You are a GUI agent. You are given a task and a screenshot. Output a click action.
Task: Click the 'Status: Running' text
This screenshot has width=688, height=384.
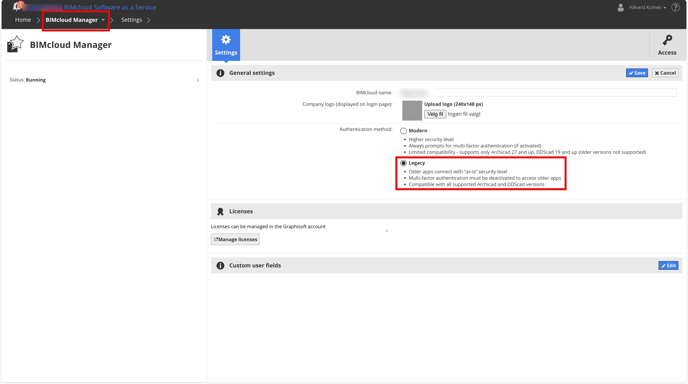pyautogui.click(x=28, y=80)
